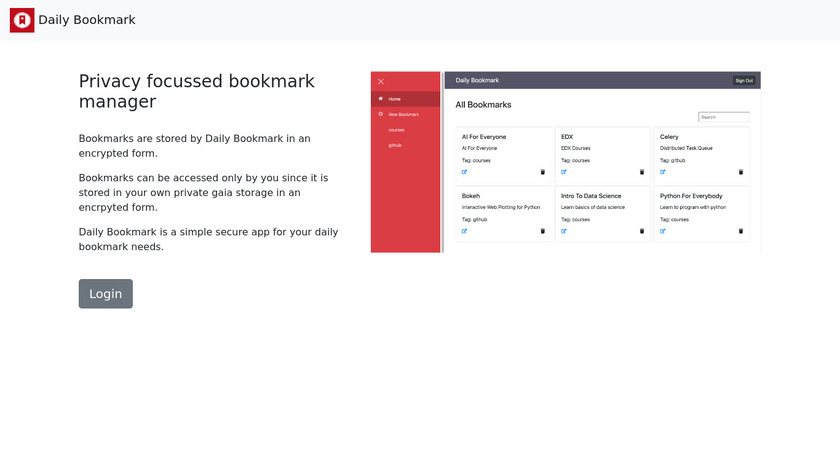The height and width of the screenshot is (472, 840).
Task: Click the red Daily Bookmark logo icon
Action: coord(22,20)
